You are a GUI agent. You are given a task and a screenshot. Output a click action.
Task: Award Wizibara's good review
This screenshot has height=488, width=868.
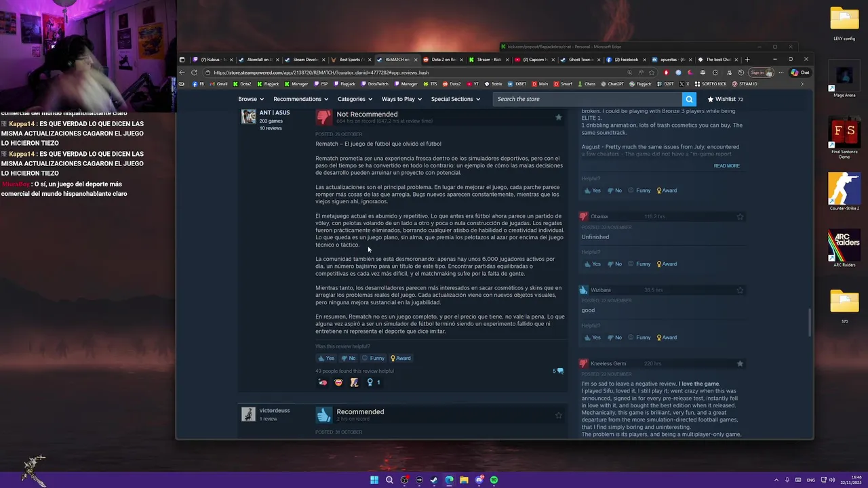click(666, 337)
